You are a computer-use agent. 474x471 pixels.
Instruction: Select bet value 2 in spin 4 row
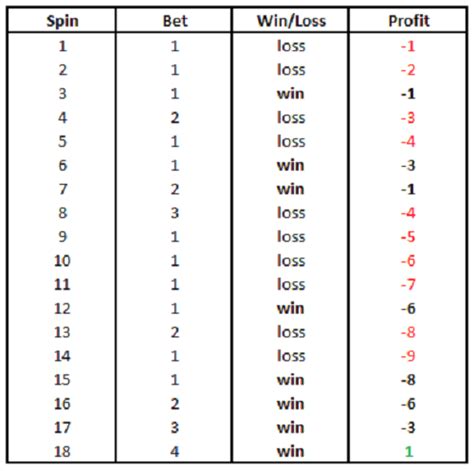[175, 118]
